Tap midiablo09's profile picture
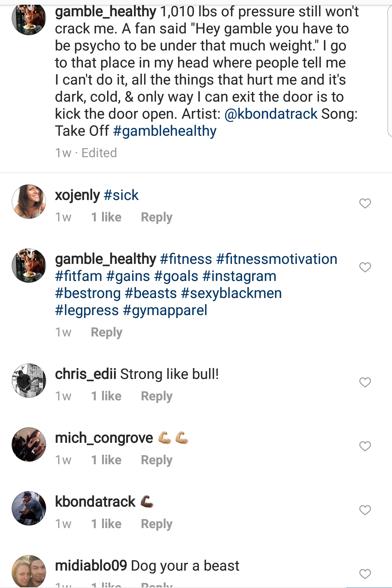This screenshot has width=392, height=588. 29,571
